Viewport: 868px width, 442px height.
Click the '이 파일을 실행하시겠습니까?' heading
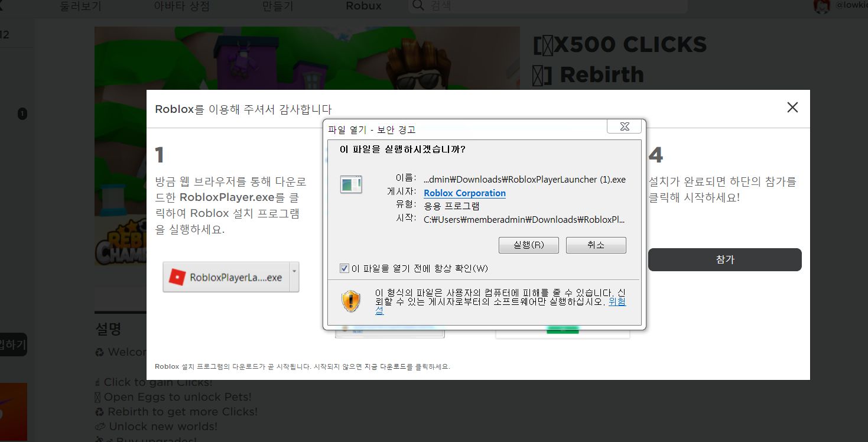[x=402, y=149]
